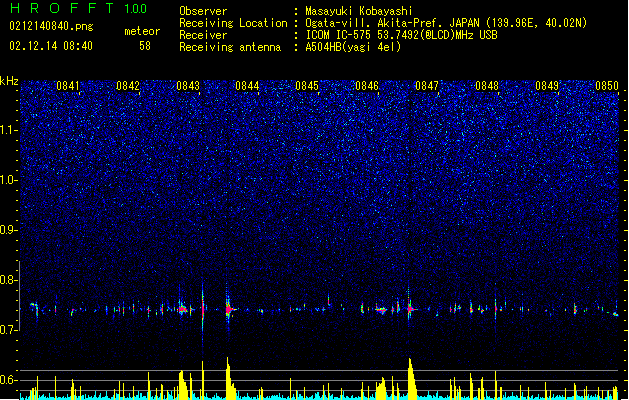This screenshot has width=629, height=400.
Task: Click the bright meteor echo near 0847
Action: 410,309
